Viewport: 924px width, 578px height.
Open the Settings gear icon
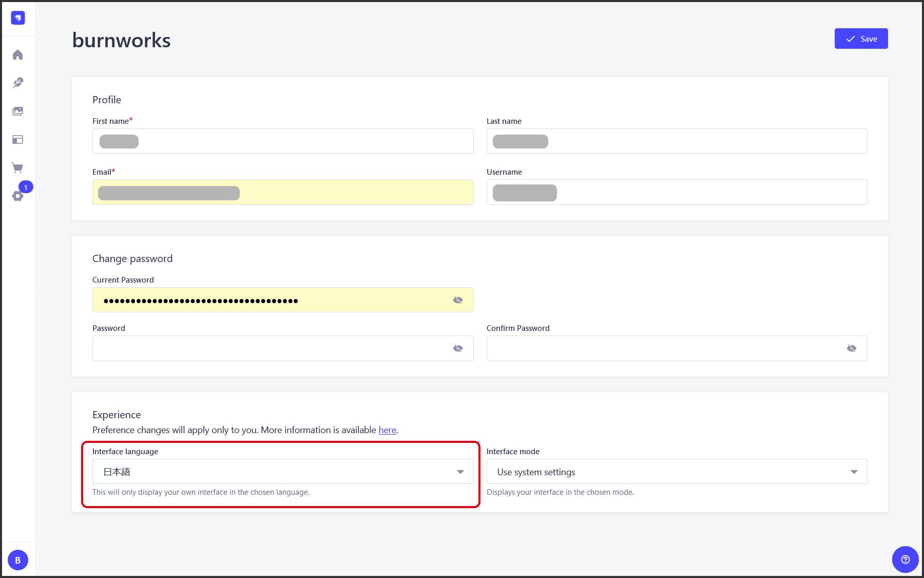pos(17,196)
